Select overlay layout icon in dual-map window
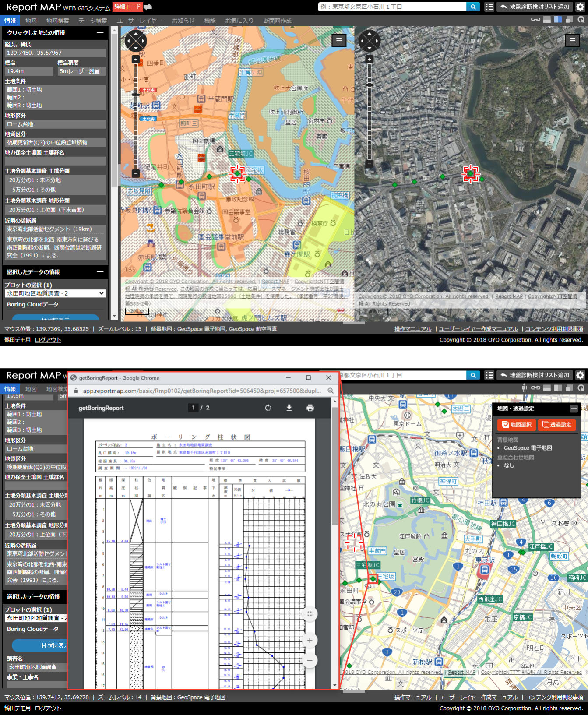 (569, 19)
